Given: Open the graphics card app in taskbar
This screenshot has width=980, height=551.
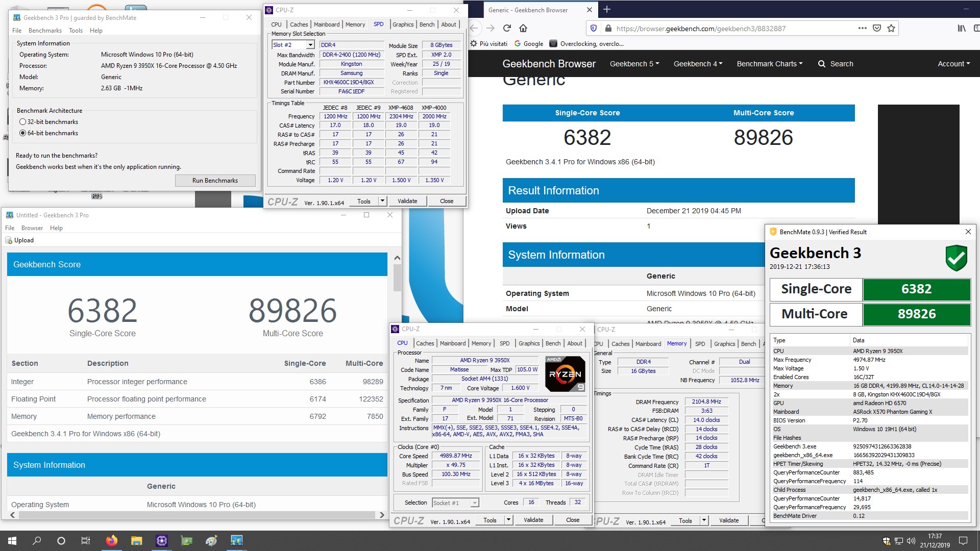Looking at the screenshot, I should [x=187, y=540].
